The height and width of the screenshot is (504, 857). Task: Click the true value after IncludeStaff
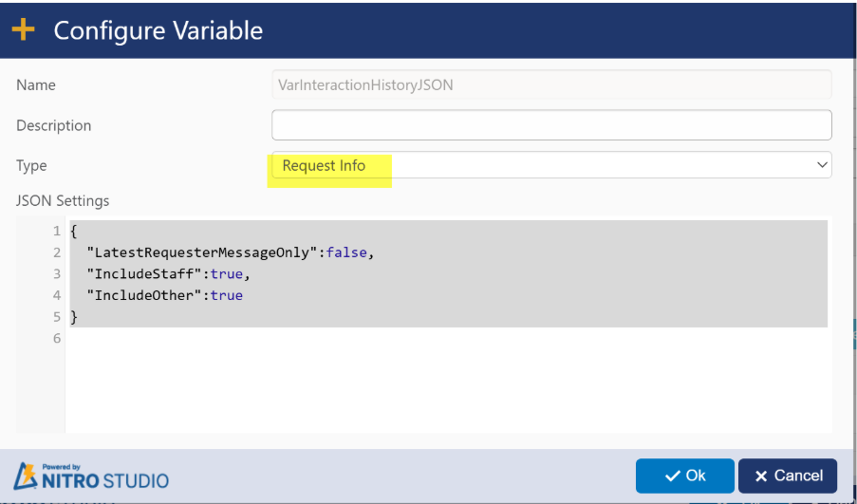click(226, 274)
